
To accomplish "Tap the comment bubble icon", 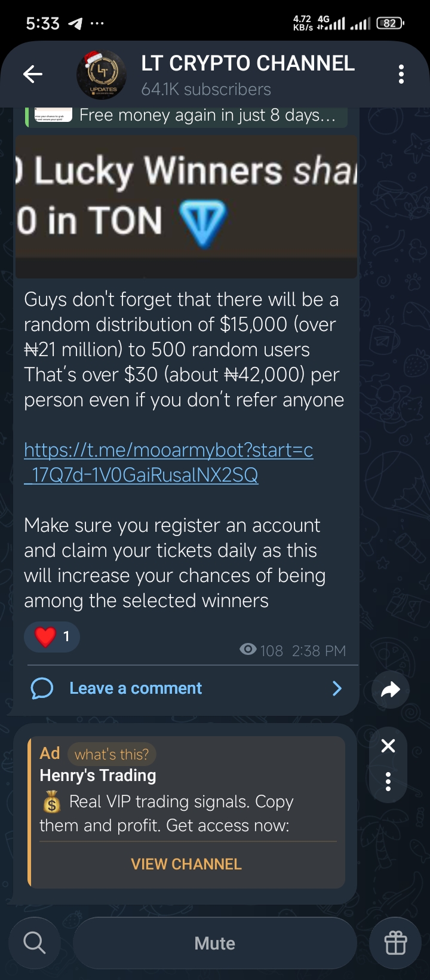I will click(42, 688).
